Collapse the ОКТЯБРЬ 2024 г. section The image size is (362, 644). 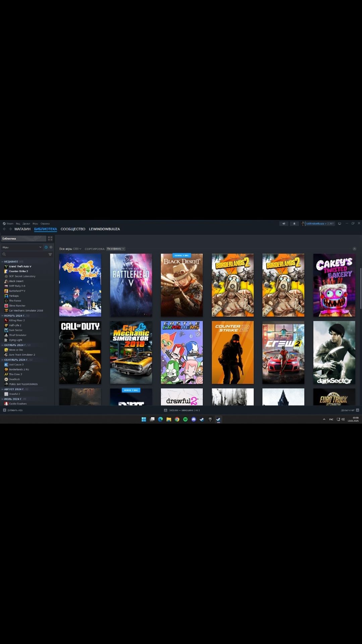(2, 345)
